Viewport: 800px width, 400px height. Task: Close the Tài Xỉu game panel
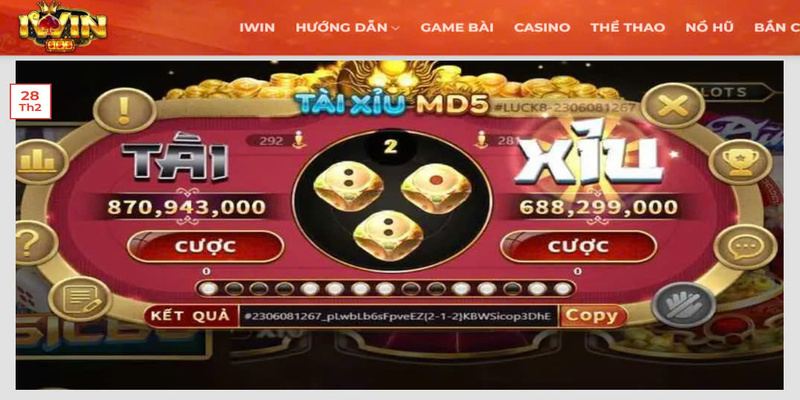tap(672, 106)
